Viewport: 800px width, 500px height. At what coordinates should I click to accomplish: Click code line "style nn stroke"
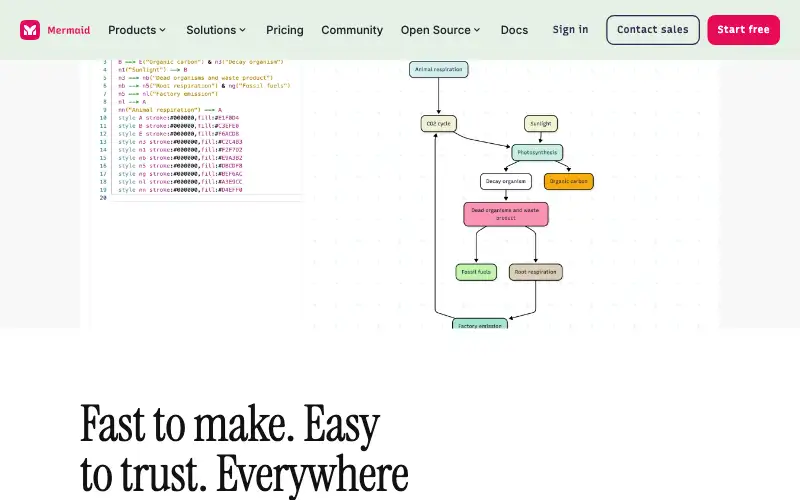click(x=180, y=190)
